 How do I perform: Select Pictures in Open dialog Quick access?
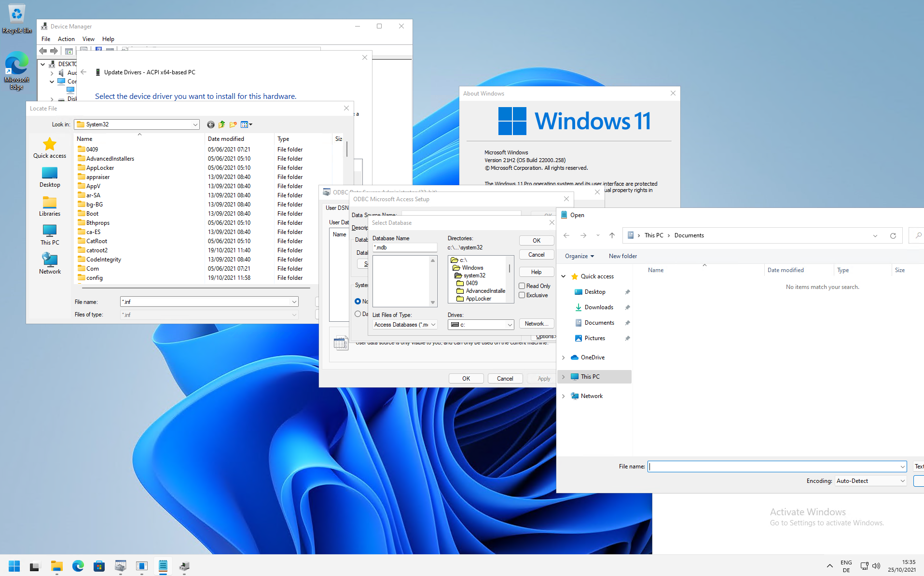point(594,338)
